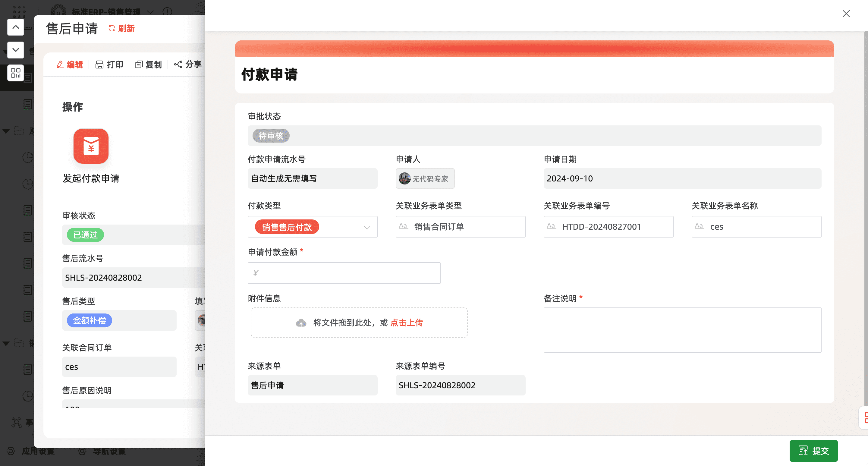Click the 关联业务表单编号 field

608,227
